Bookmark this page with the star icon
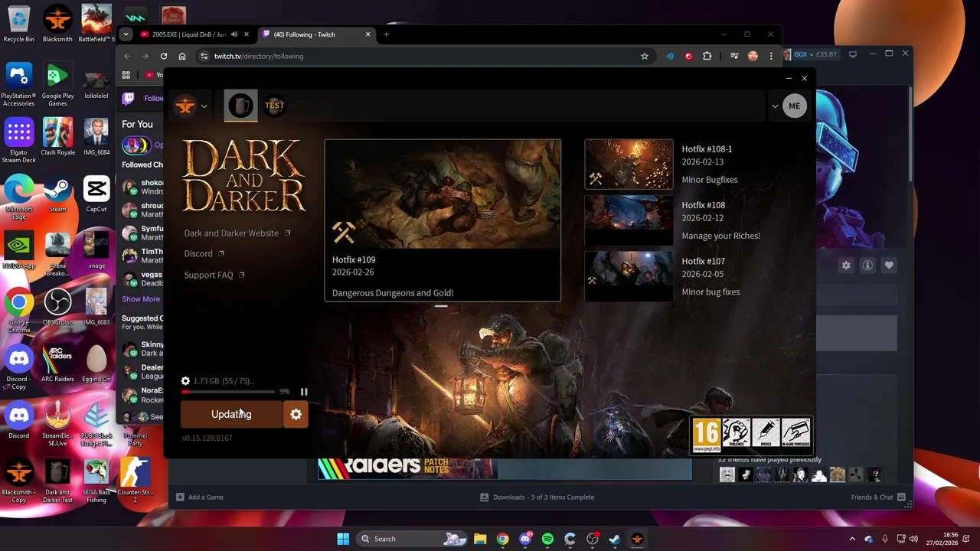The width and height of the screenshot is (980, 551). pyautogui.click(x=645, y=56)
